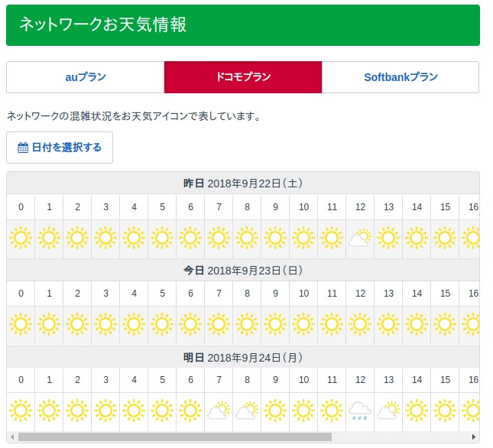Click the horizontal scrollbar thumb under the table
The width and height of the screenshot is (493, 448).
(174, 437)
